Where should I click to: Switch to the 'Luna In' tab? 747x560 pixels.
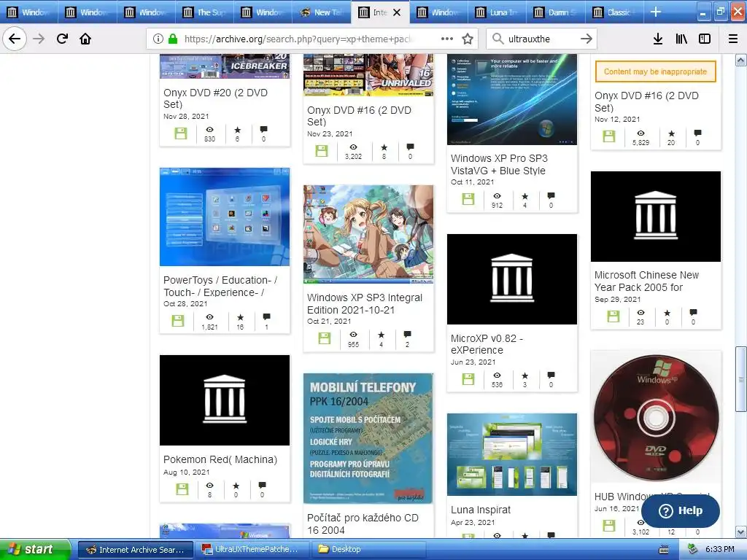tap(497, 12)
